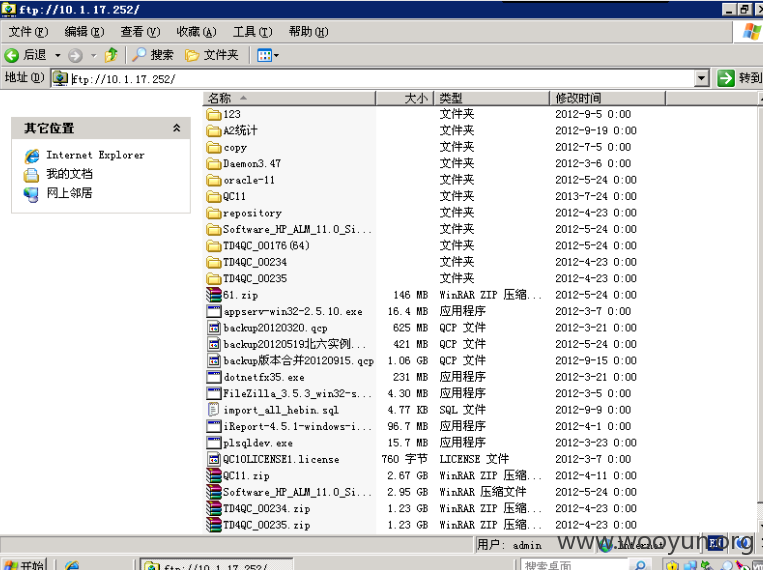The width and height of the screenshot is (763, 570).
Task: Select file name backup版本合并20120915.qcp
Action: 298,361
